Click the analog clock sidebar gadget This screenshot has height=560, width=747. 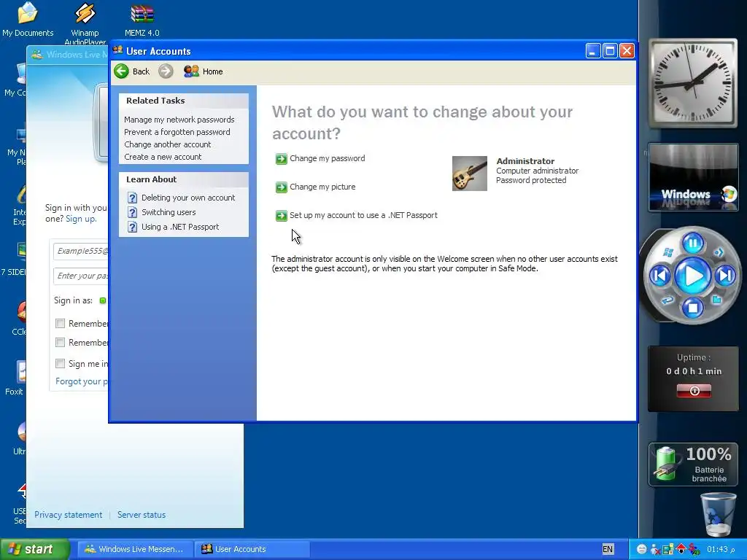693,84
